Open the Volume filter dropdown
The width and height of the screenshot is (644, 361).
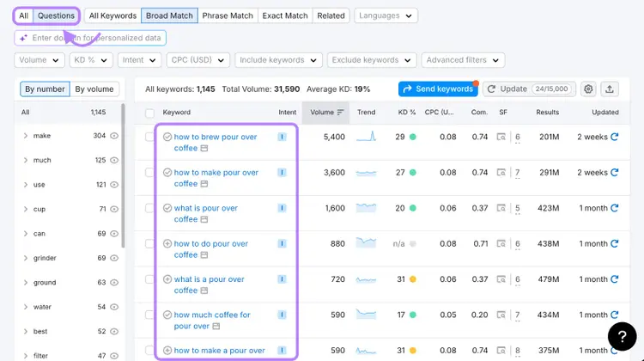(x=39, y=60)
